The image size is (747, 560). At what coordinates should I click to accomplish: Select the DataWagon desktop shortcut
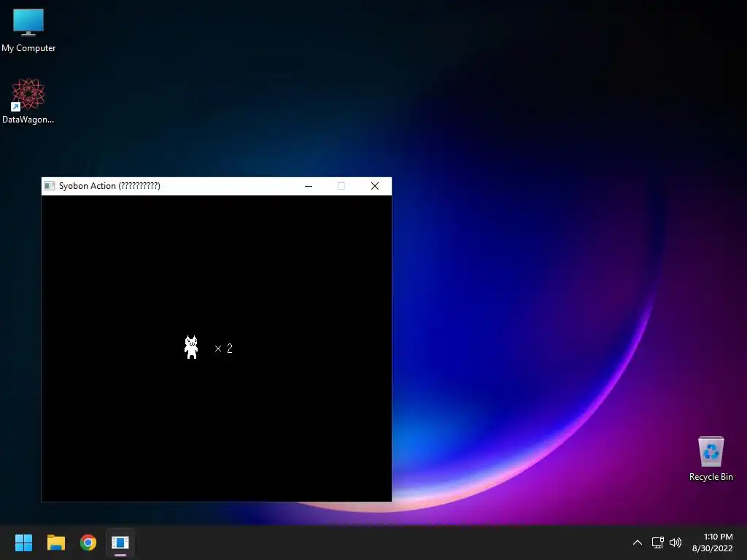(x=28, y=101)
